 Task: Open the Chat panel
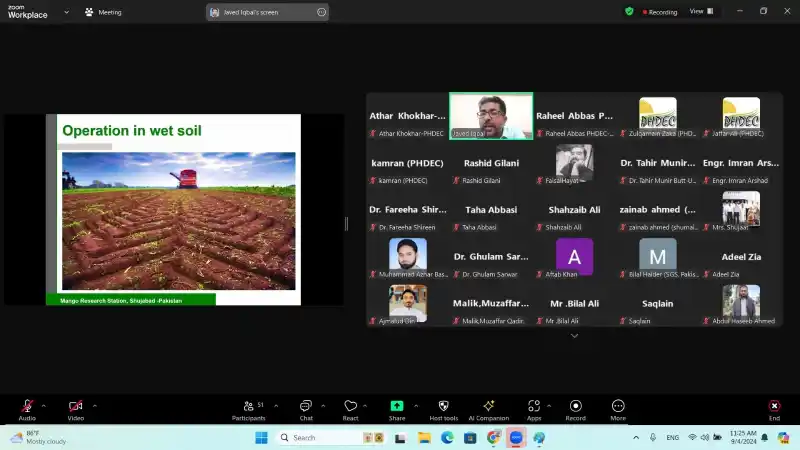306,408
